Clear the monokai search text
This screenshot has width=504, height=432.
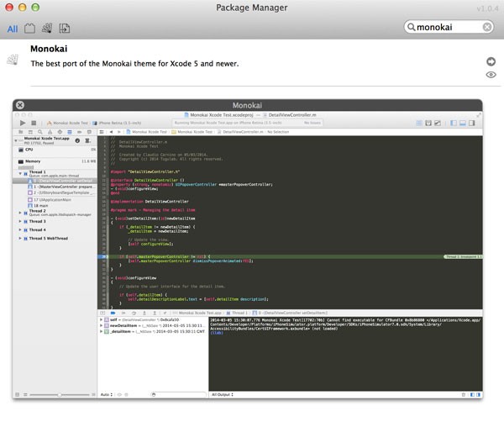(x=487, y=27)
